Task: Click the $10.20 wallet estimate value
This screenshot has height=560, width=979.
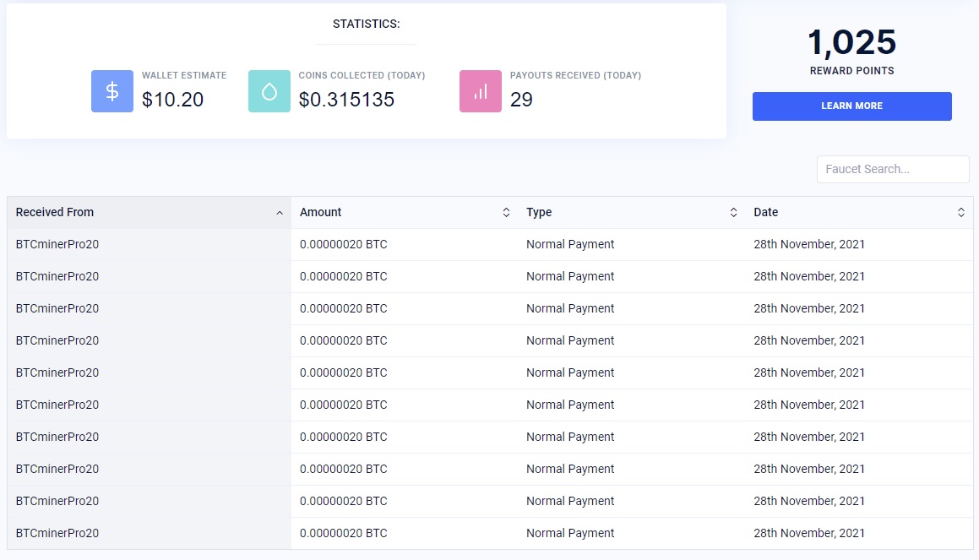Action: 172,100
